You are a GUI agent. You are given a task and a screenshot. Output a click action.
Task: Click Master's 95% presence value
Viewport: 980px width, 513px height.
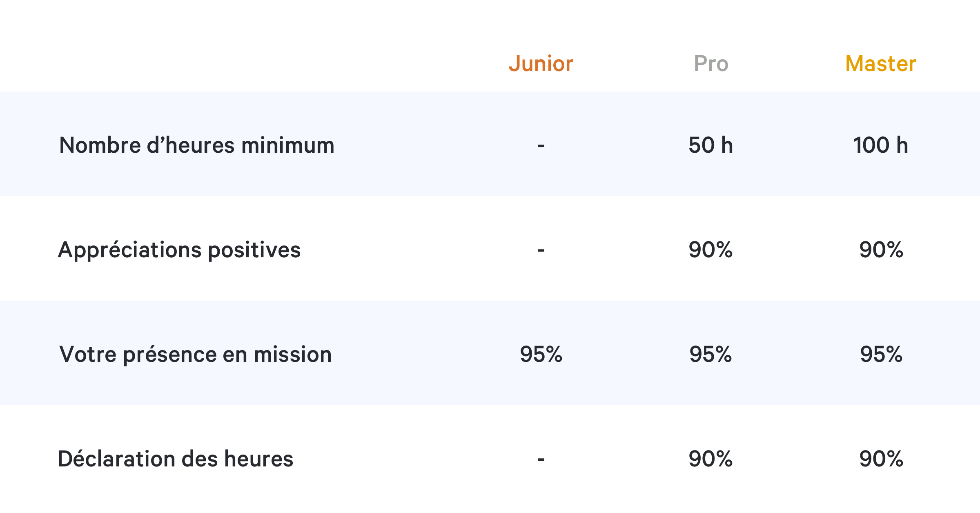(x=881, y=355)
